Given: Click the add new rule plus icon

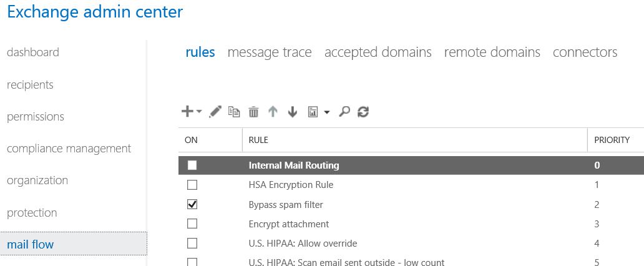Looking at the screenshot, I should tap(187, 111).
